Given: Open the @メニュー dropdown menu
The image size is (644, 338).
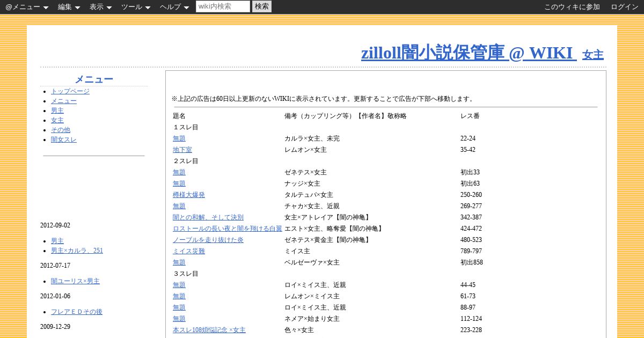Looking at the screenshot, I should (27, 7).
